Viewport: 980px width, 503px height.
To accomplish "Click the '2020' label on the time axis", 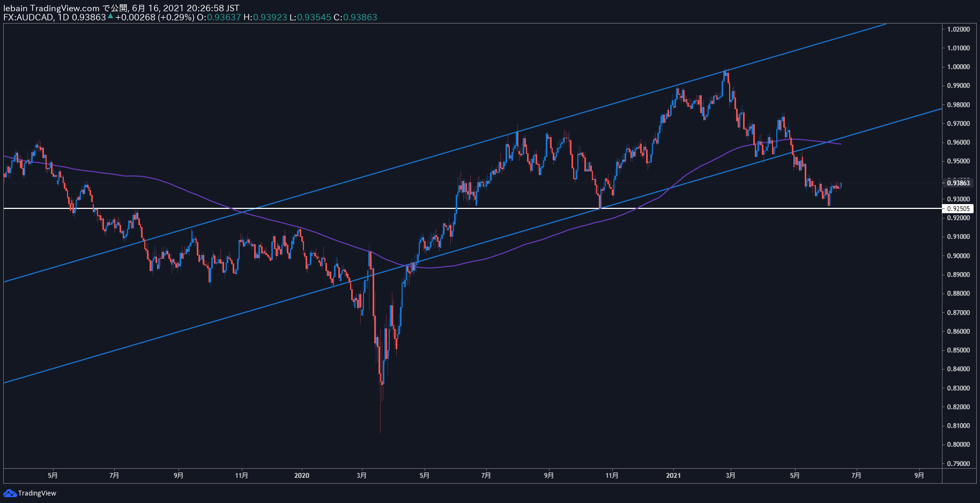I will [302, 476].
